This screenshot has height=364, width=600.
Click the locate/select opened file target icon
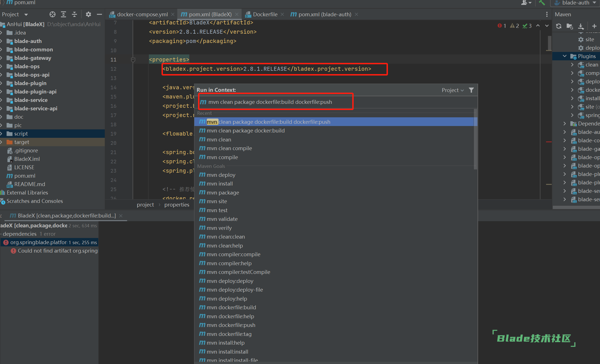click(52, 14)
